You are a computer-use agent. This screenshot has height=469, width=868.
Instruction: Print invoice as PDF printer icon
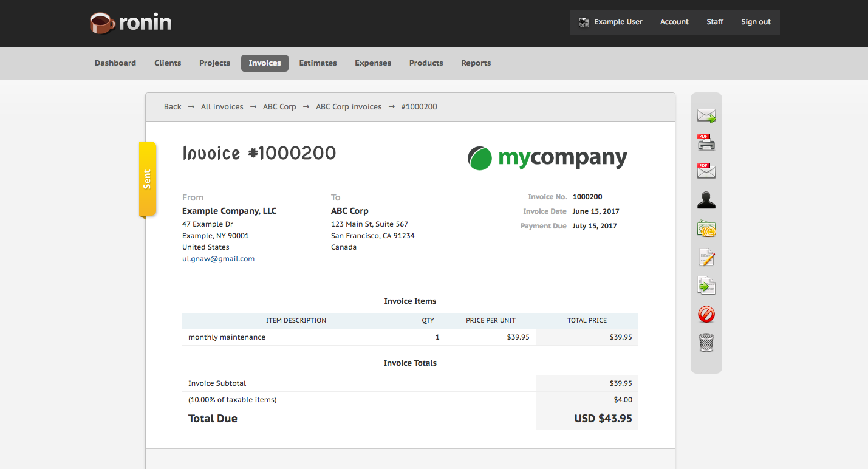[x=706, y=142]
